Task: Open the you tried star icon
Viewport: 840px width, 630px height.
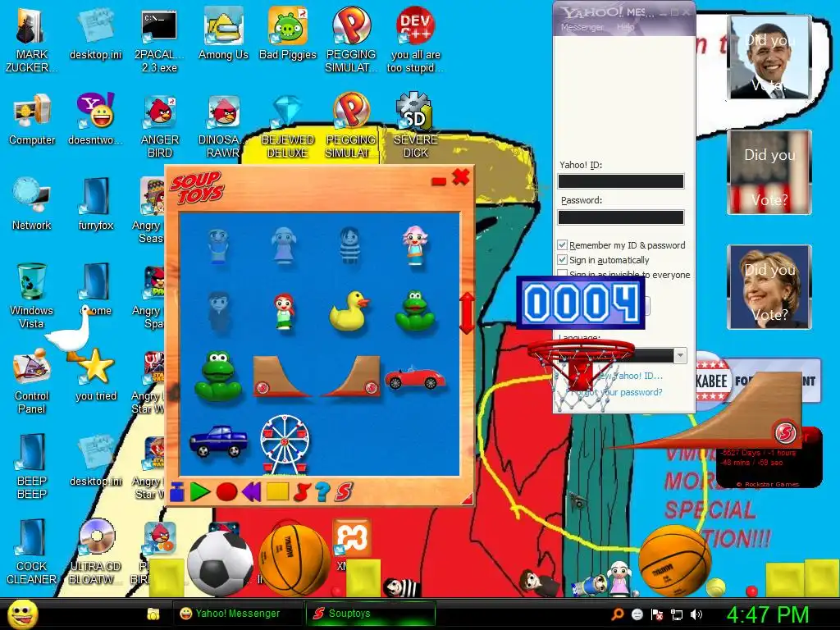Action: [96, 376]
